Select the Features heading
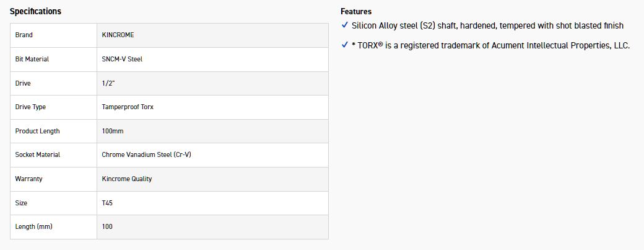 356,12
